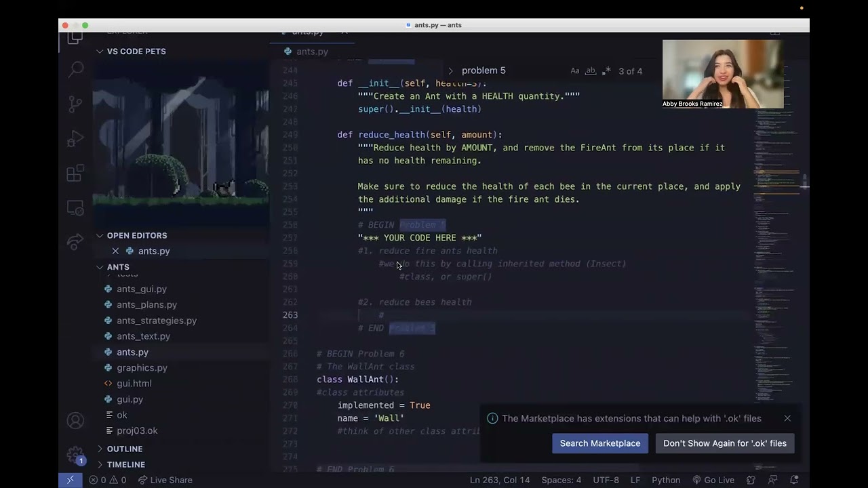This screenshot has width=868, height=488.
Task: Expand the TIMELINE section
Action: (x=126, y=464)
